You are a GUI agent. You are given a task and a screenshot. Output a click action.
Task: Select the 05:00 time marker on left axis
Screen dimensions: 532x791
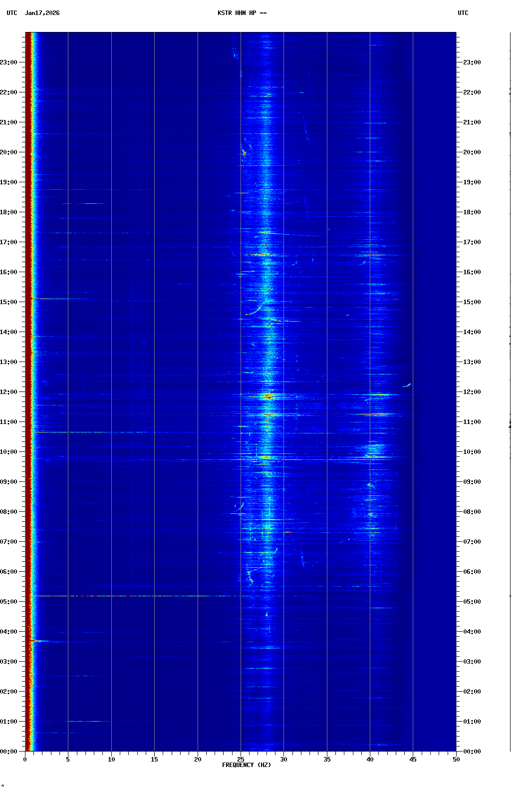pyautogui.click(x=9, y=602)
